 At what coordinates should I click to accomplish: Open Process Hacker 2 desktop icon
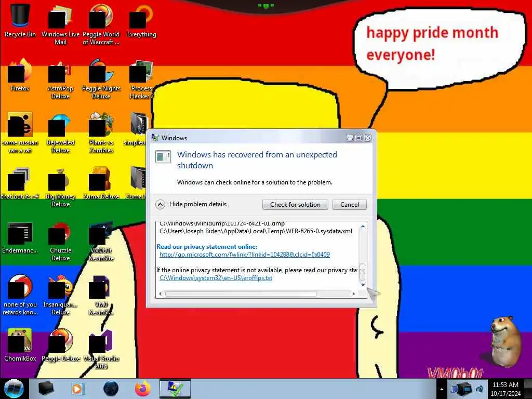click(x=141, y=79)
